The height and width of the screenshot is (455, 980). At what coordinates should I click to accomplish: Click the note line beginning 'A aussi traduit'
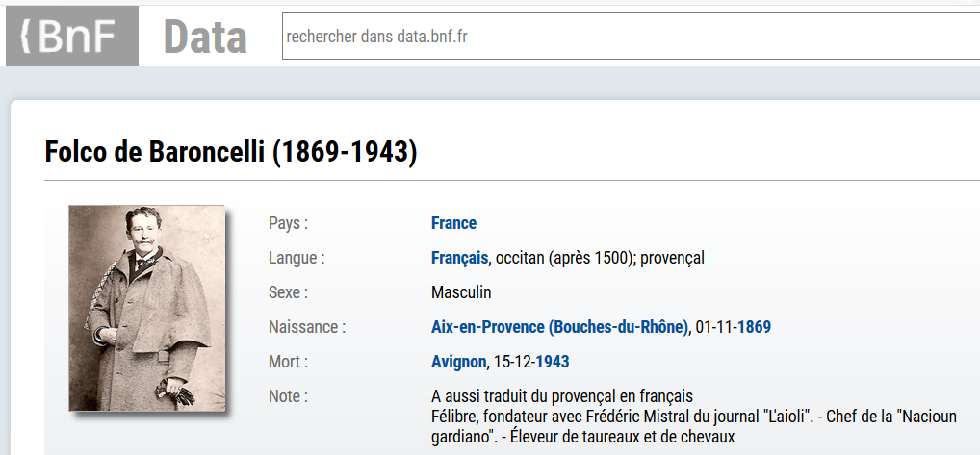[562, 396]
